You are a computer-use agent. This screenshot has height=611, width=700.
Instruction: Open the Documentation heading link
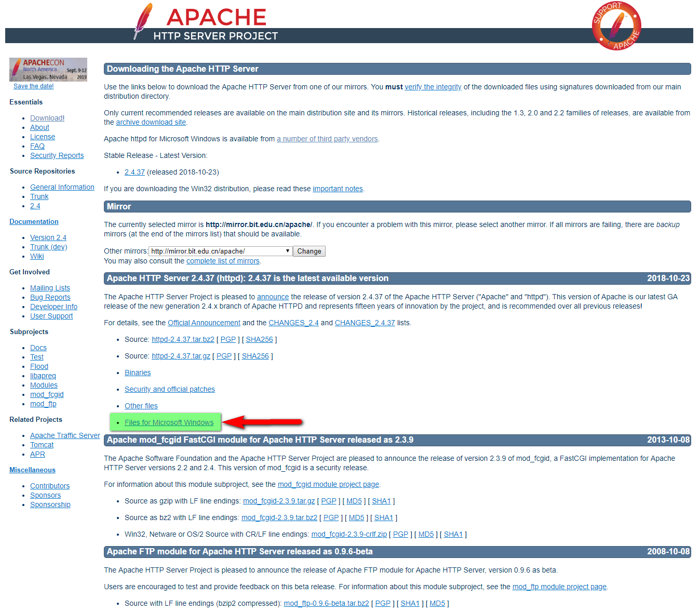tap(34, 221)
